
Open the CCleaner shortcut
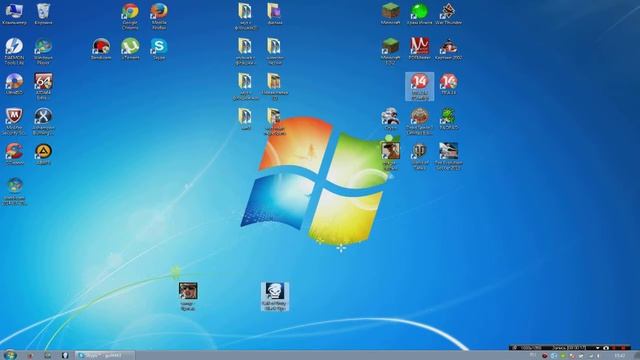(x=14, y=154)
